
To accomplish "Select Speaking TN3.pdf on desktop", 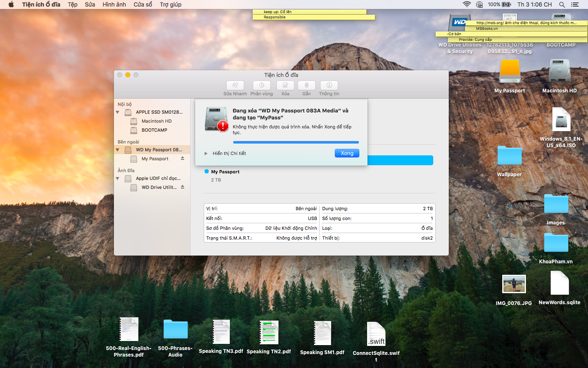I will [x=221, y=332].
